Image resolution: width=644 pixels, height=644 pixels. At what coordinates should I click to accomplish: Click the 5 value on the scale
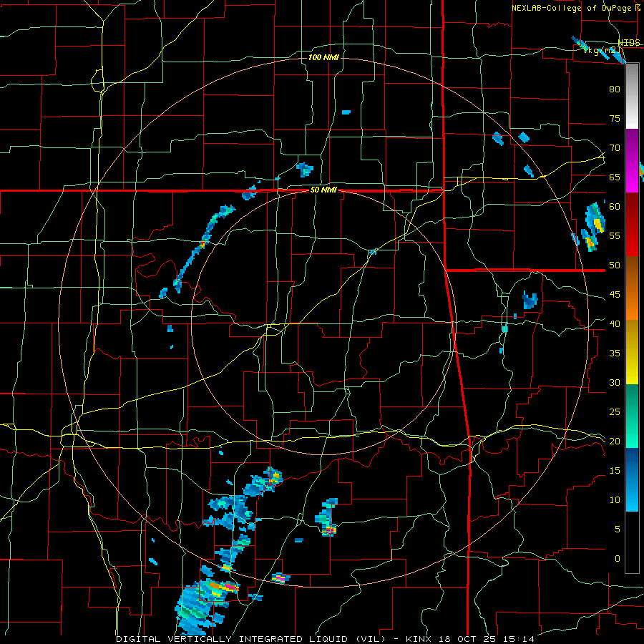(618, 530)
